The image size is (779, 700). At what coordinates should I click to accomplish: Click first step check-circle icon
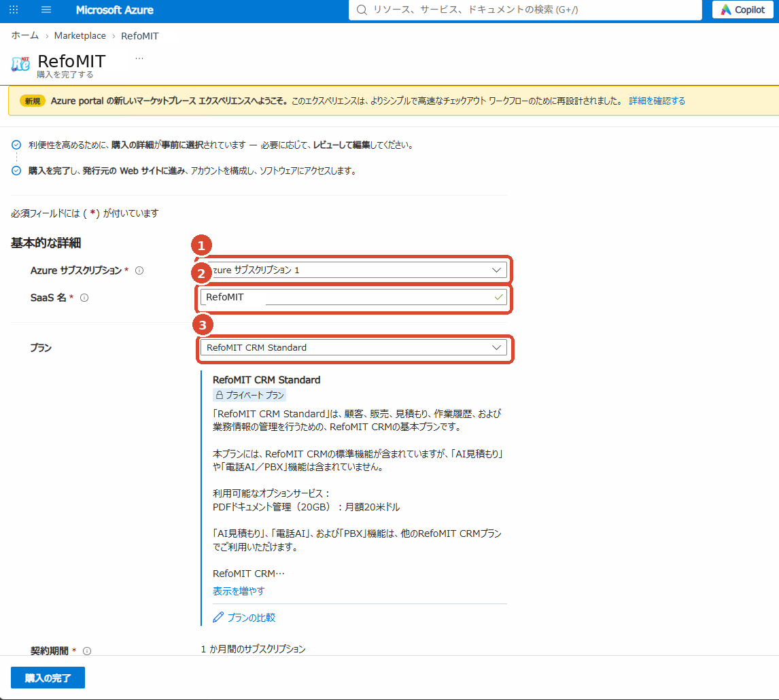tap(16, 145)
